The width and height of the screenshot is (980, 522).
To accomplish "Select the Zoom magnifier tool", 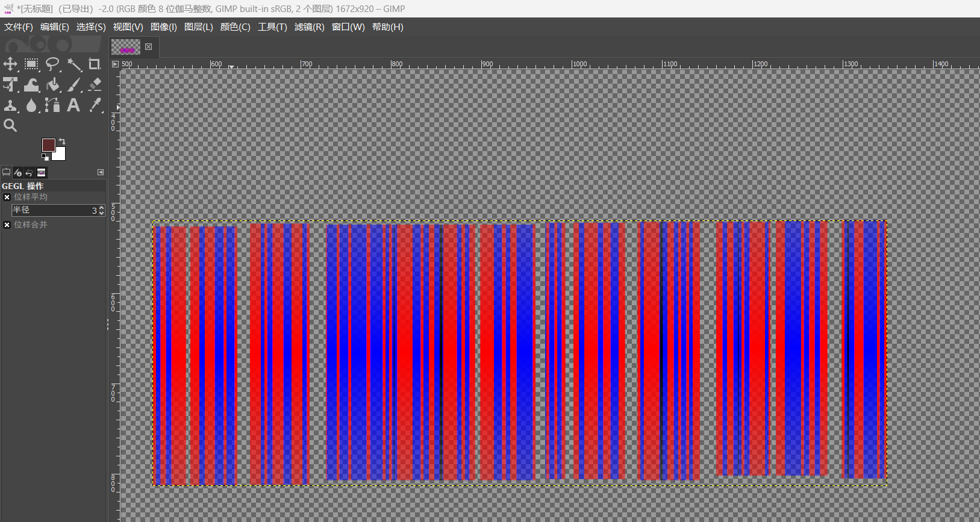I will [x=10, y=125].
